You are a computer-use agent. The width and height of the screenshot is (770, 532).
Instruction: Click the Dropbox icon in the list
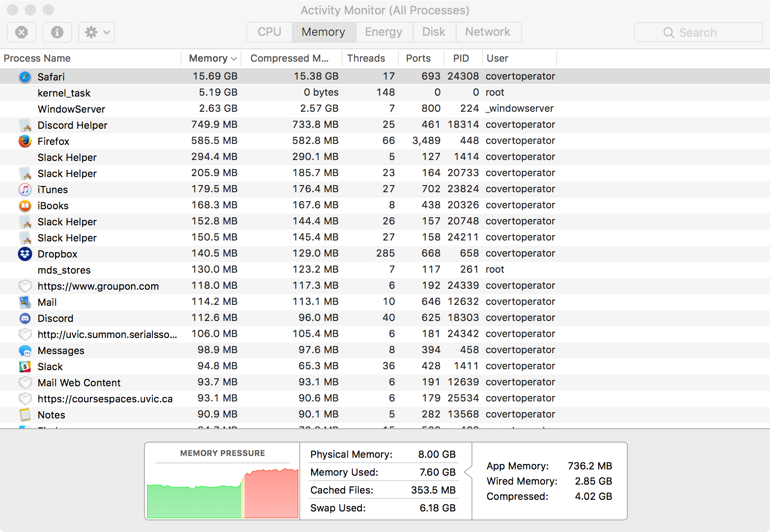pos(25,253)
